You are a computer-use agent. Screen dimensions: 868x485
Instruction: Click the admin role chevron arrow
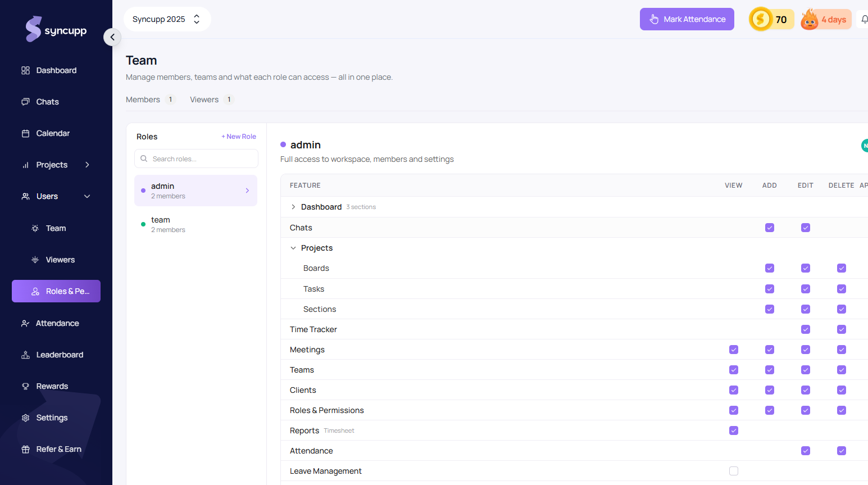point(247,191)
